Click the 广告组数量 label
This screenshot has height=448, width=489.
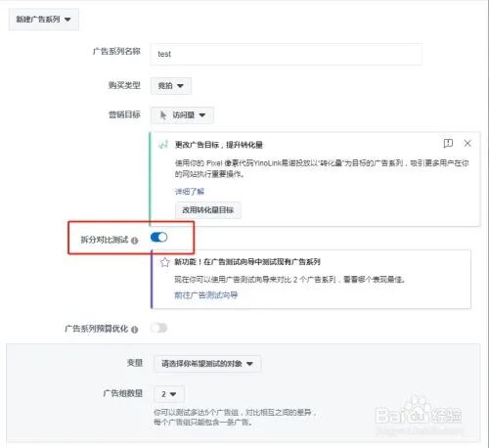pos(123,393)
